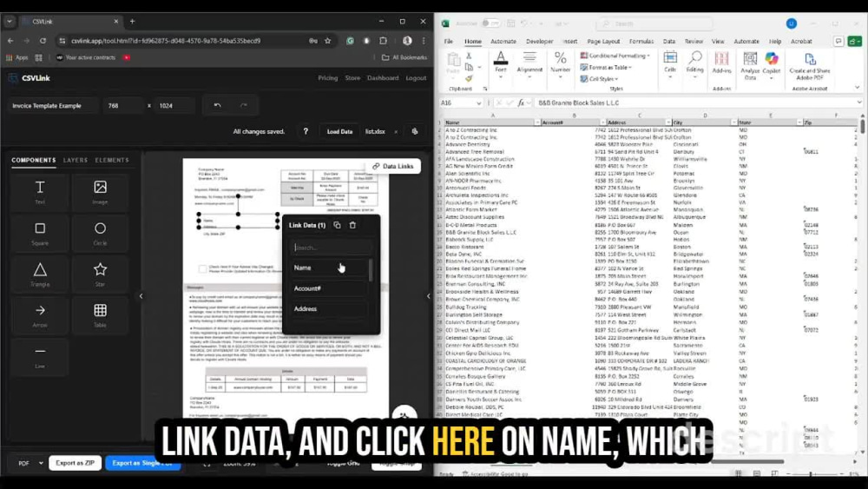Open Copilot in the Excel ribbon

click(x=771, y=65)
